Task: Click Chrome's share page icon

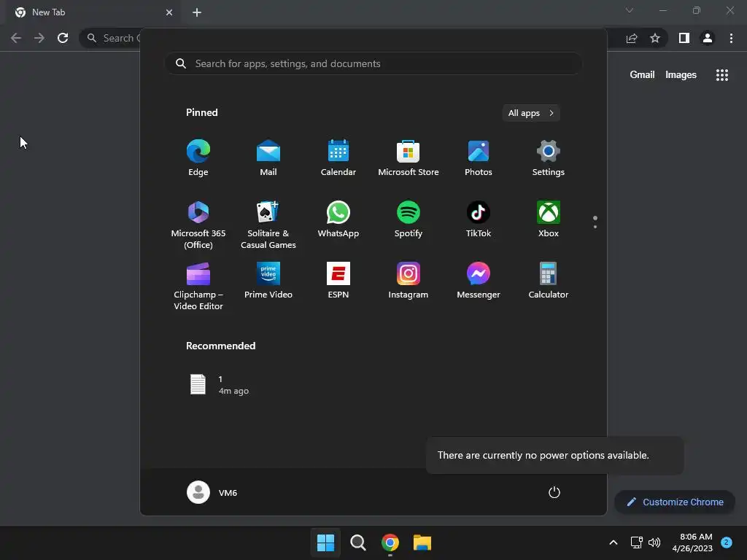Action: 632,38
